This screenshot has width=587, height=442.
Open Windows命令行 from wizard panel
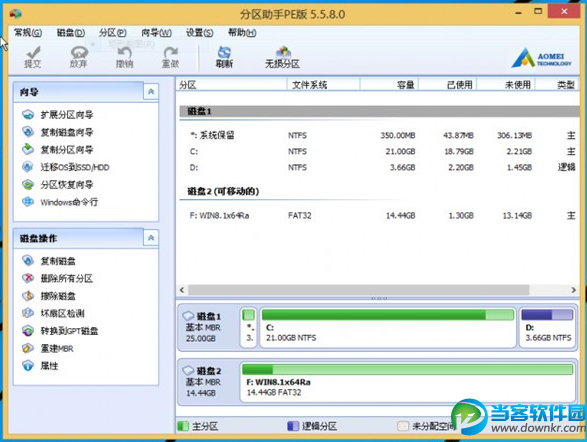click(x=69, y=202)
